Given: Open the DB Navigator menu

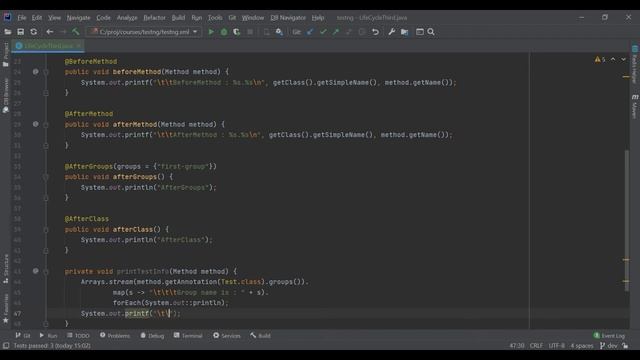Looking at the screenshot, I should coord(288,18).
